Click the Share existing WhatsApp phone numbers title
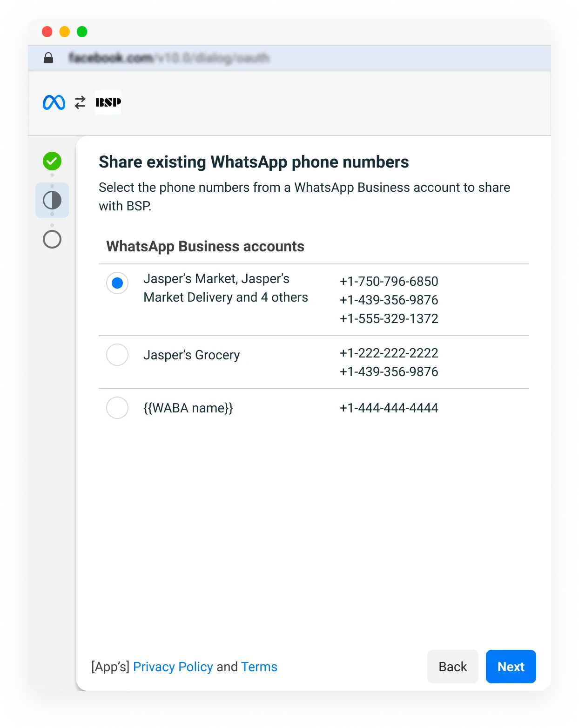 [x=253, y=162]
